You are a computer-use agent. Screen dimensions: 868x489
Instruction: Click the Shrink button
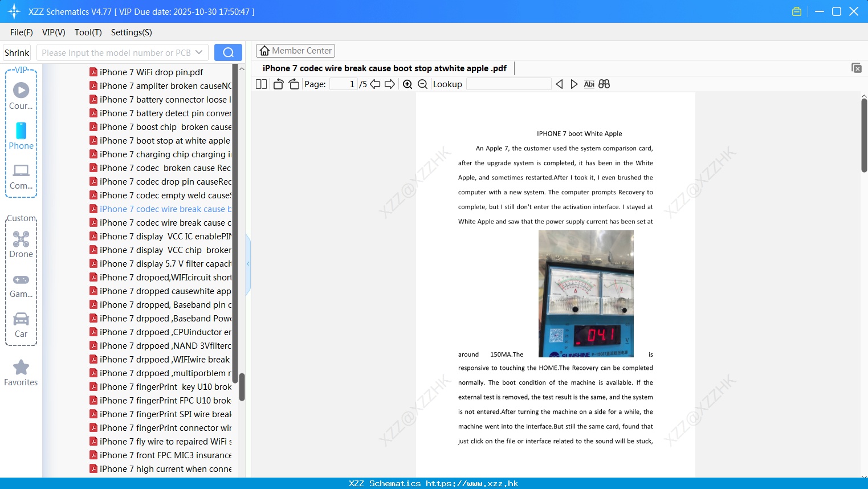coord(17,52)
